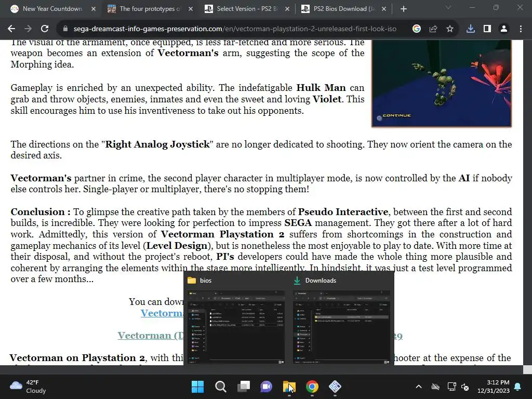
Task: Show hidden system tray icons
Action: click(419, 387)
